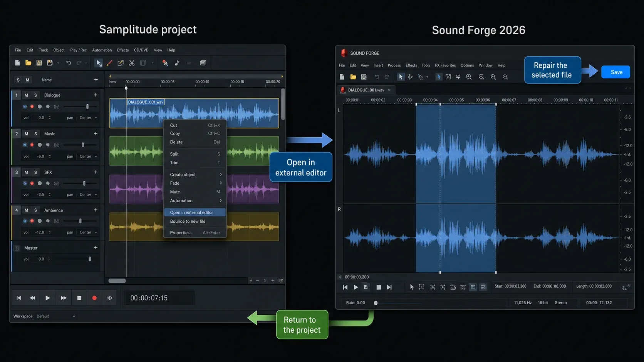Choose Bounce to new file
The height and width of the screenshot is (362, 644).
click(195, 221)
